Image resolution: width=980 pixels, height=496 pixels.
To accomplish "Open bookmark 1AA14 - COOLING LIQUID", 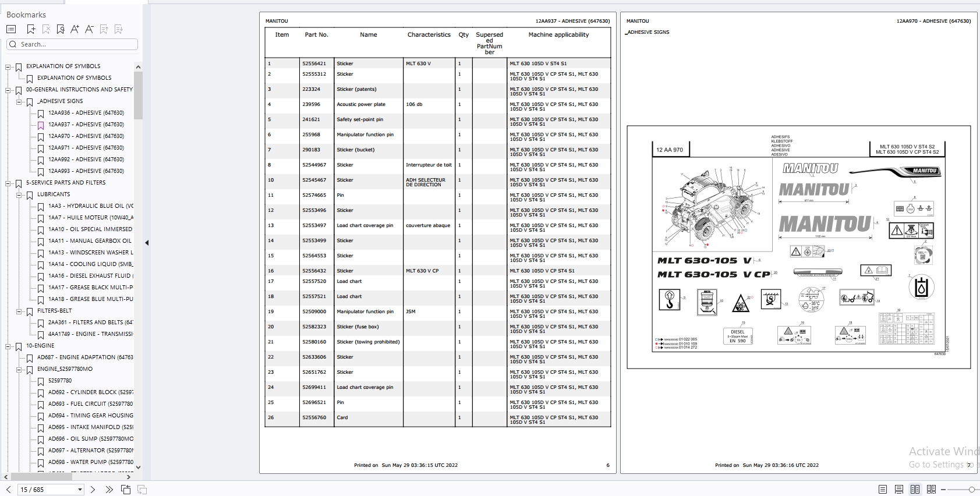I will 91,264.
